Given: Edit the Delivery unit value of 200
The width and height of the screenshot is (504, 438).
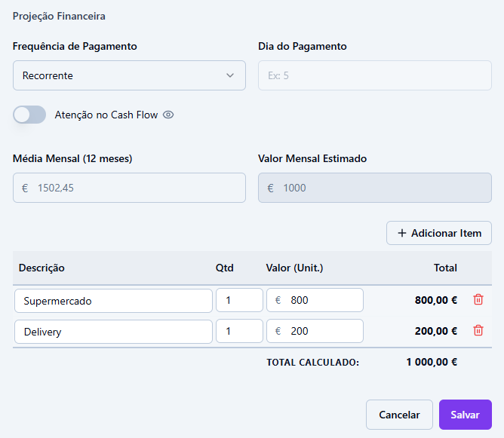Looking at the screenshot, I should coord(321,331).
